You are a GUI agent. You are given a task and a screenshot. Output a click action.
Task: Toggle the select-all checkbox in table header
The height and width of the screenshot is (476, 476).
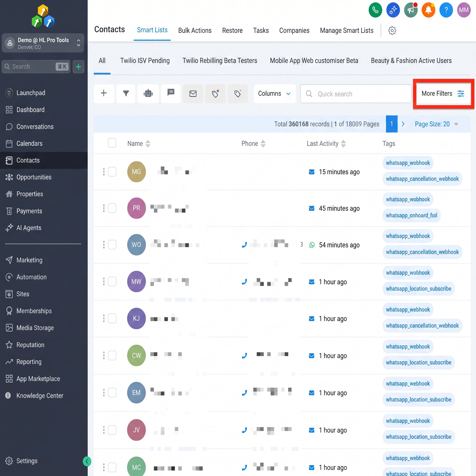(x=112, y=143)
